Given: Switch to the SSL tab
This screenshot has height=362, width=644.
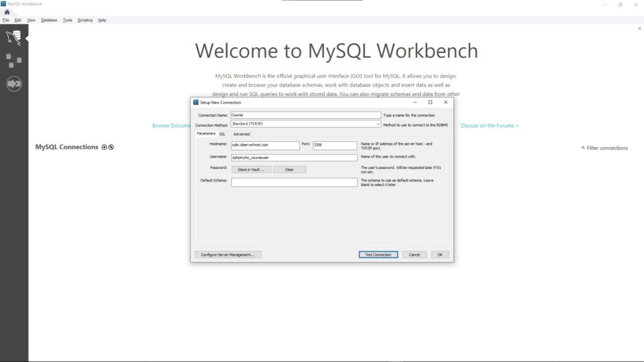Looking at the screenshot, I should click(x=222, y=134).
